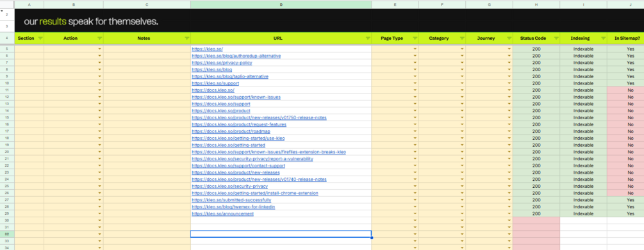Open the Section column filter icon
The image size is (644, 250).
pyautogui.click(x=40, y=38)
